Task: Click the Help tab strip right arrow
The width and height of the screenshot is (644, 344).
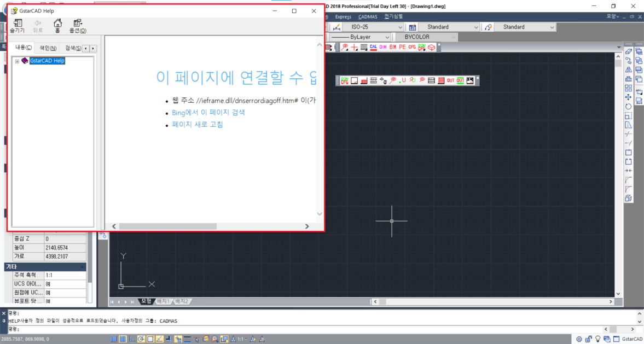Action: click(93, 49)
